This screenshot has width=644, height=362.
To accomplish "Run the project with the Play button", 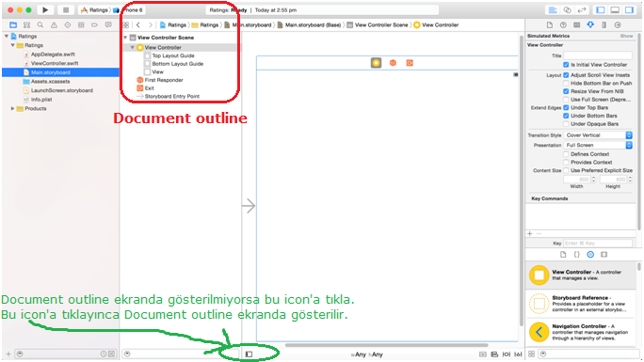I will click(x=45, y=9).
